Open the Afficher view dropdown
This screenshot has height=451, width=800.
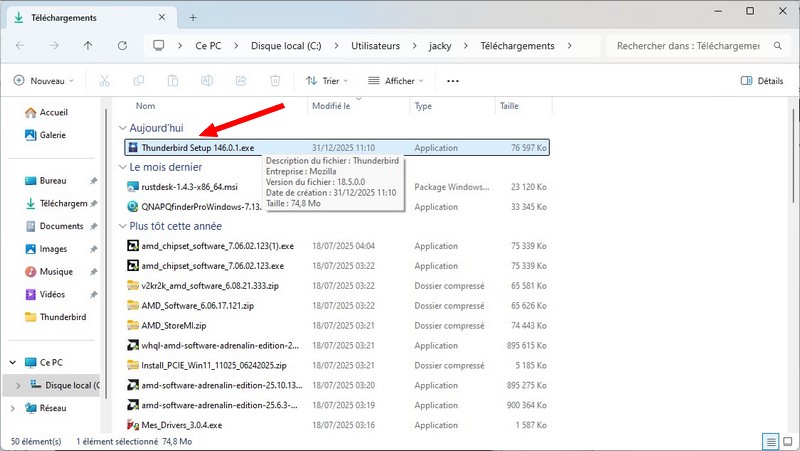(x=392, y=81)
